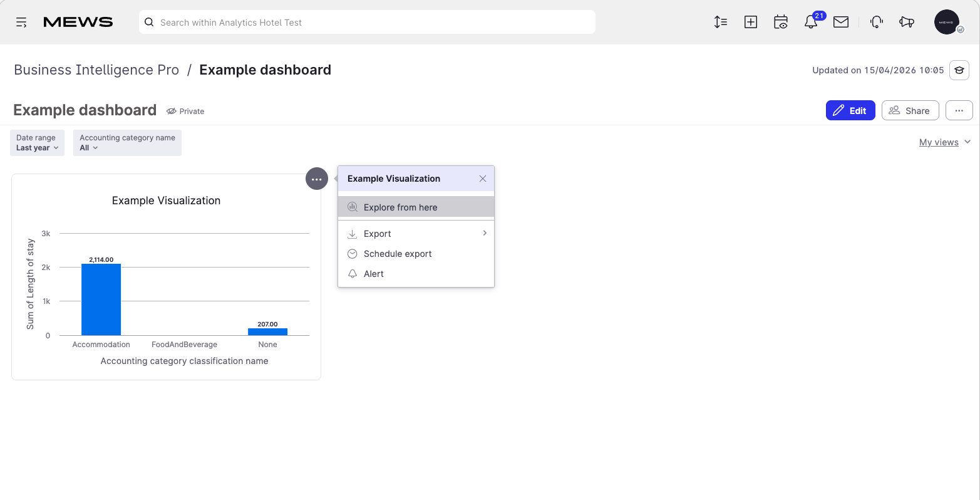Click the Sum of Length of stay axis title
980x500 pixels.
pos(30,284)
